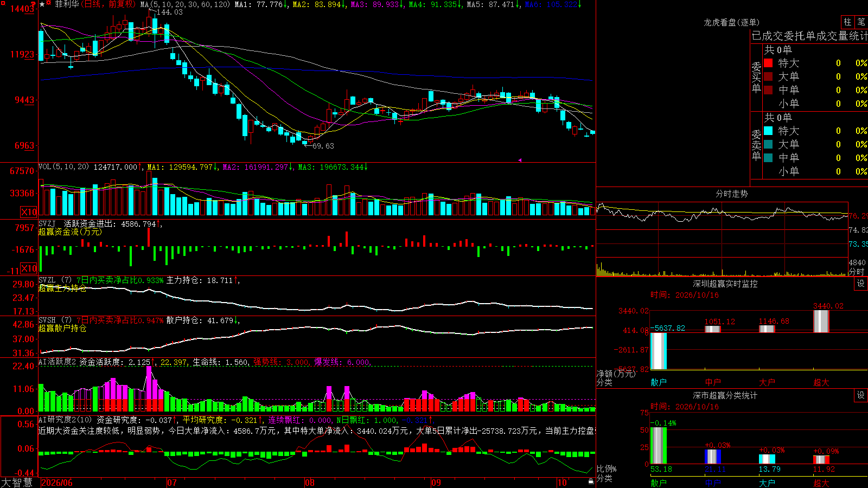Click the VOL(5,10,20) indicator label

click(x=63, y=167)
